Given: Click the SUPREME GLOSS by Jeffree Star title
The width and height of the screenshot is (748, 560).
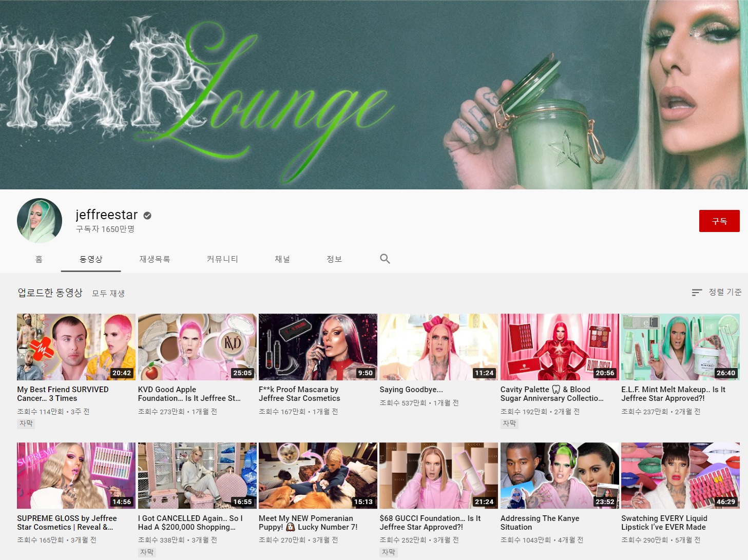Looking at the screenshot, I should (67, 523).
